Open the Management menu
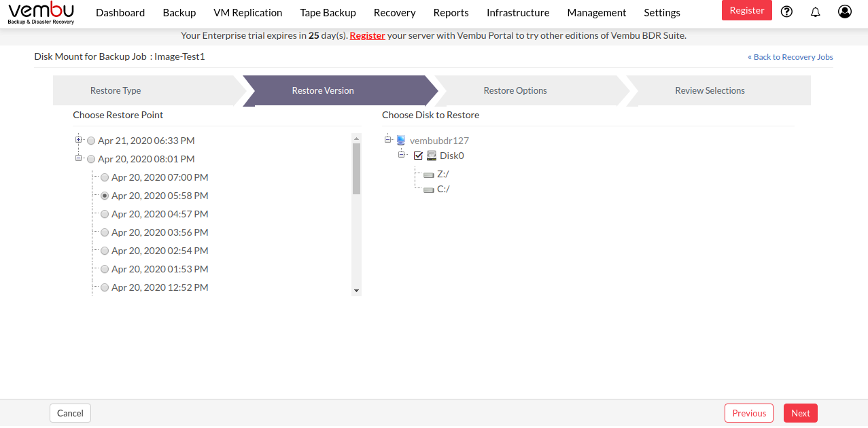The image size is (868, 428). click(x=597, y=12)
